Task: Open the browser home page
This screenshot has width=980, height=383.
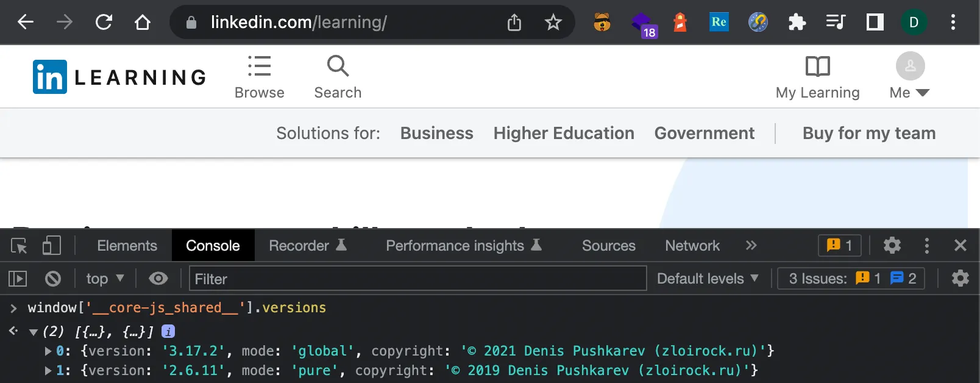Action: [x=143, y=23]
